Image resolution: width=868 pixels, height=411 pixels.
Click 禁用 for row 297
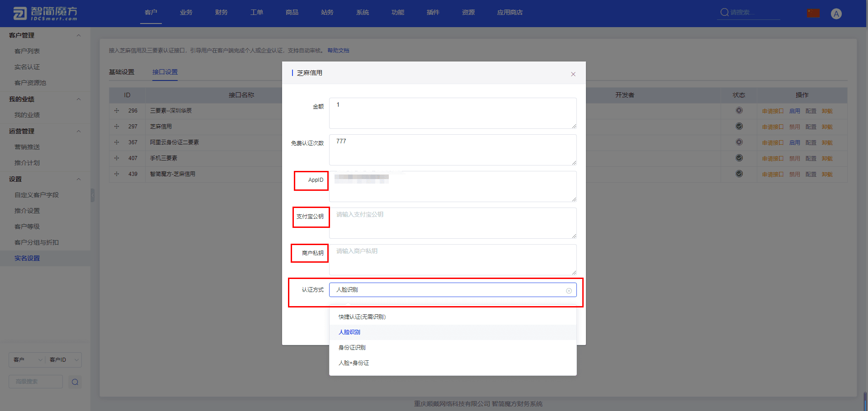795,127
